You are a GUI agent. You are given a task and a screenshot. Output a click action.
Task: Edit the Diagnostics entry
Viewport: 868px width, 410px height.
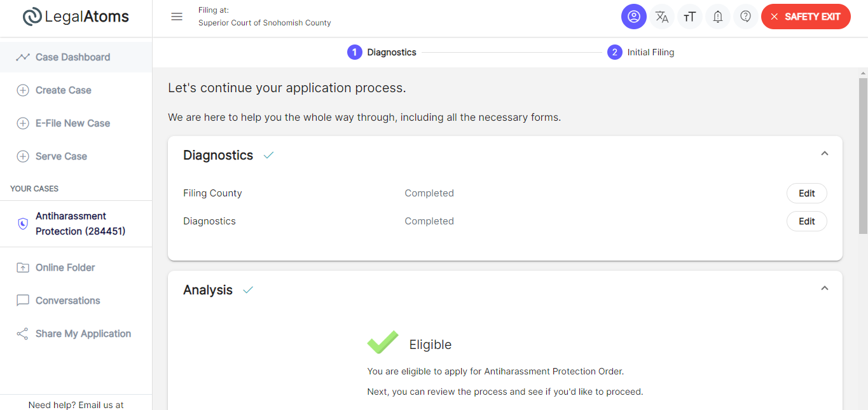807,221
